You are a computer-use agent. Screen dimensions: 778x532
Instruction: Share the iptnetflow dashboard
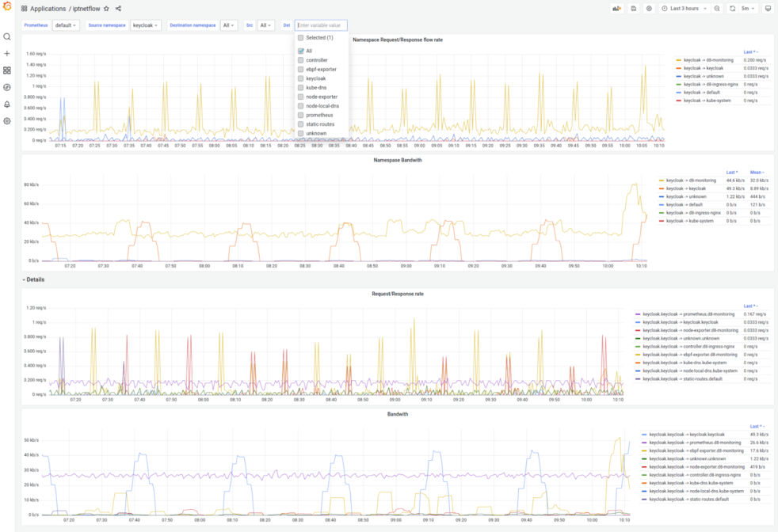pyautogui.click(x=118, y=9)
